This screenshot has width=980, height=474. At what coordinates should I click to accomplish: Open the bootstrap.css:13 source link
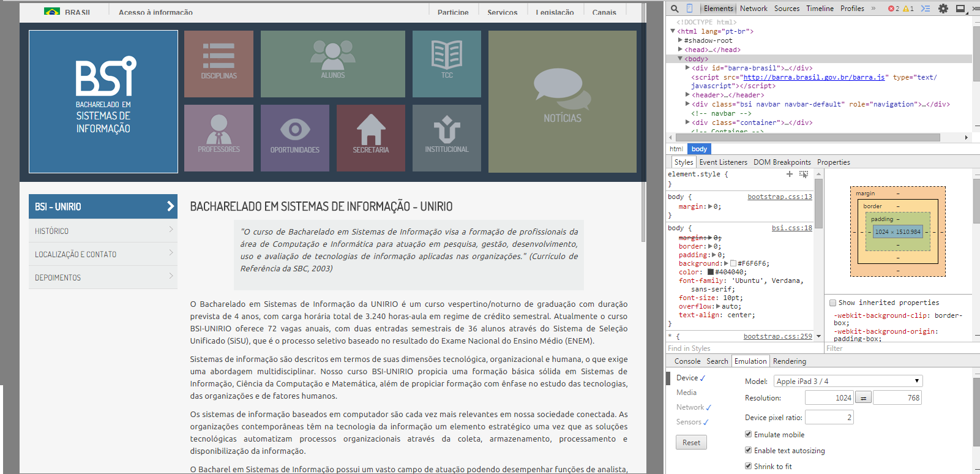click(780, 197)
